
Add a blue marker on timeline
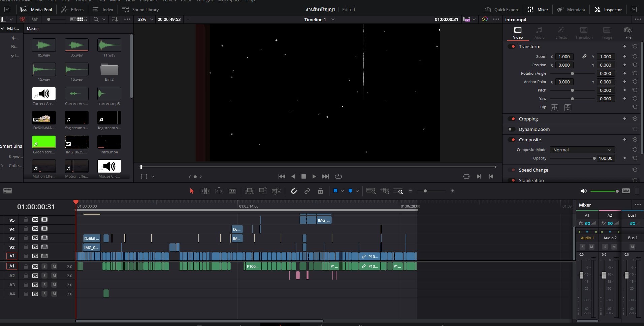tap(350, 191)
